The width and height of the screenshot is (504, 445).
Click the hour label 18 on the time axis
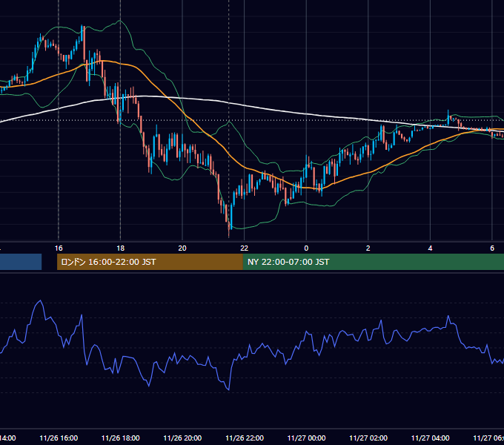point(120,248)
